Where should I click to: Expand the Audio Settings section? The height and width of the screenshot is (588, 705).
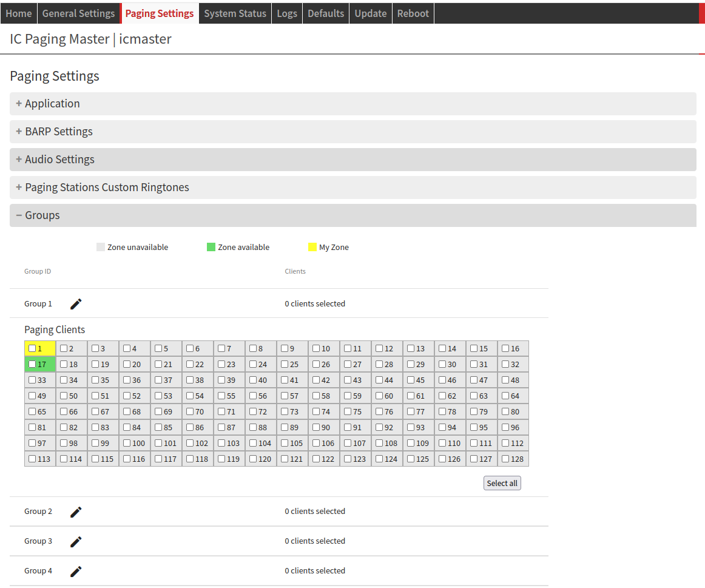pyautogui.click(x=59, y=160)
